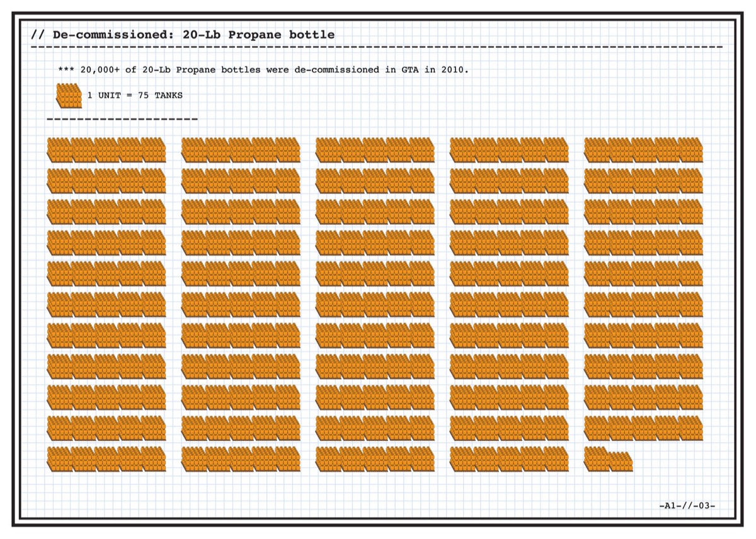Screen dimensions: 756x539
Task: Click first-row leading unit of fourth column group
Action: tap(462, 150)
